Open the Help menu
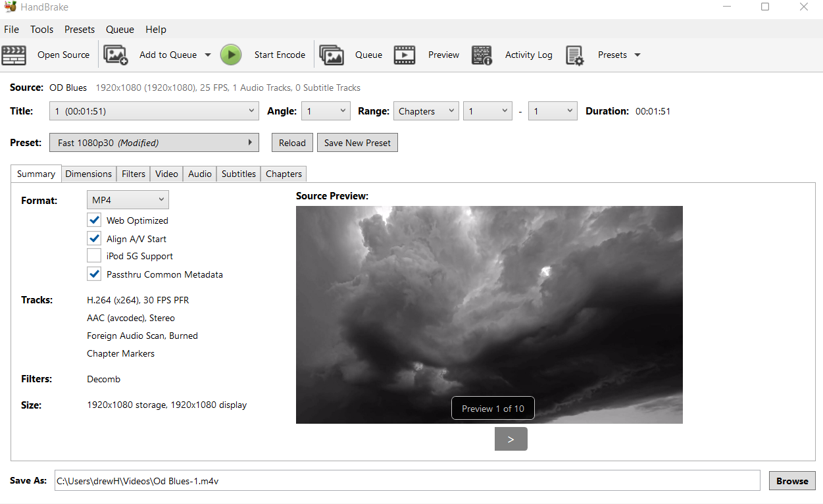The height and width of the screenshot is (504, 823). point(156,30)
